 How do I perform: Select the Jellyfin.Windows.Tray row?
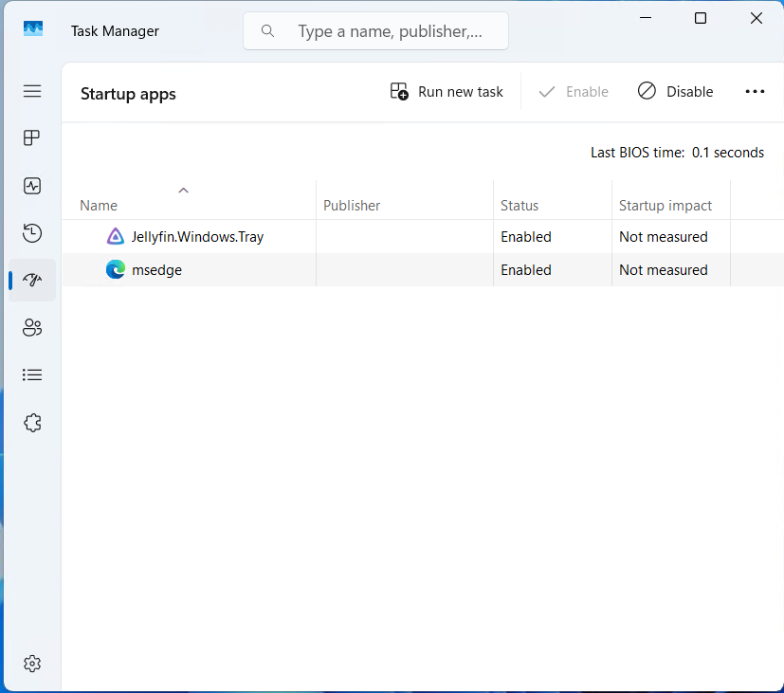tap(197, 237)
